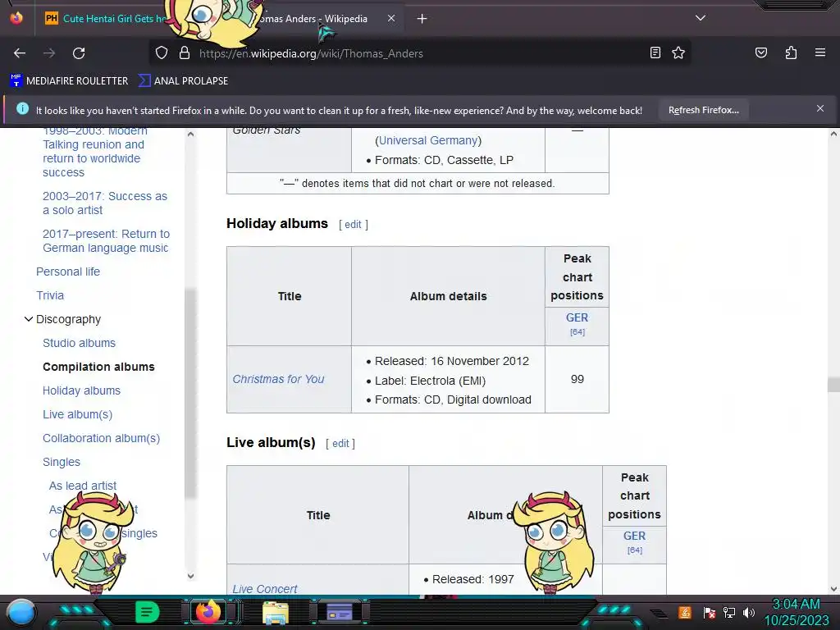Viewport: 840px width, 630px height.
Task: Click Firefox taskbar icon
Action: pyautogui.click(x=208, y=612)
